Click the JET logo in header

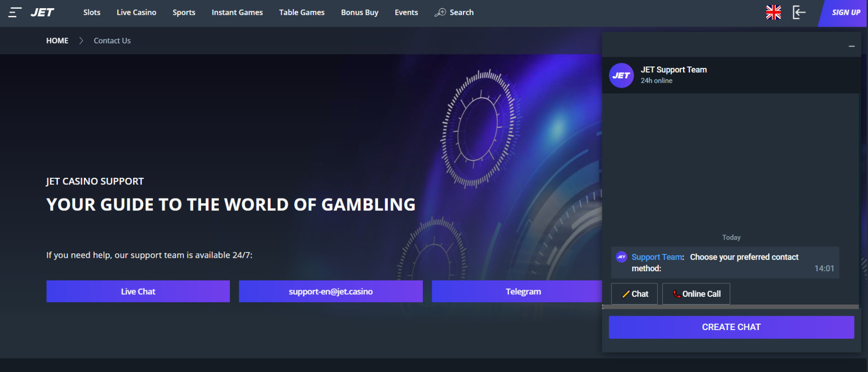[x=42, y=13]
